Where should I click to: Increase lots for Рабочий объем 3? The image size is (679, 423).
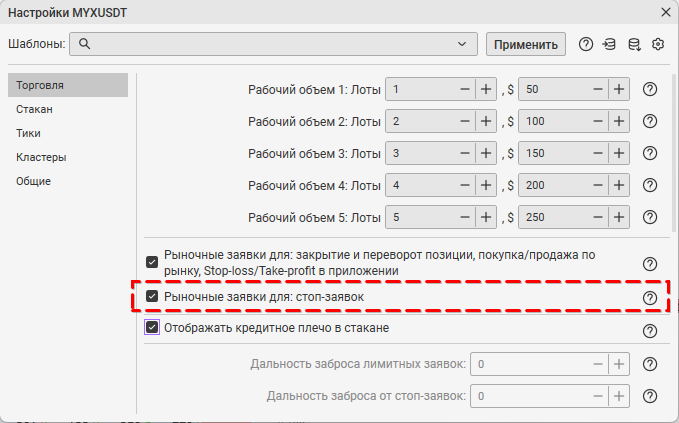486,154
